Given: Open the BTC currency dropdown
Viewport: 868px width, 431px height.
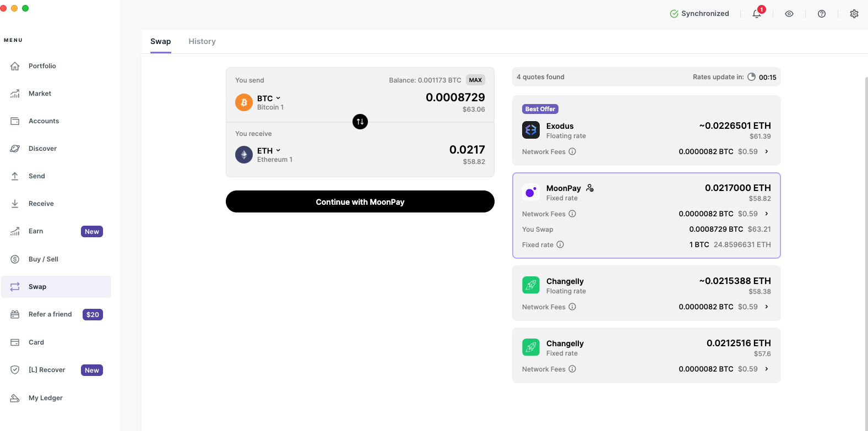Looking at the screenshot, I should (x=269, y=99).
